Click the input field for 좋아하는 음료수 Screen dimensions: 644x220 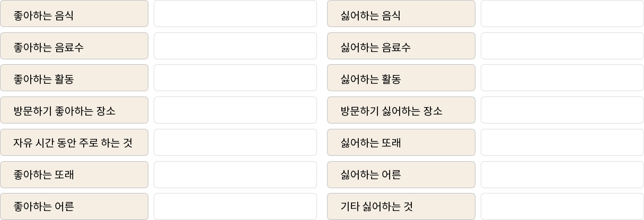click(x=235, y=46)
